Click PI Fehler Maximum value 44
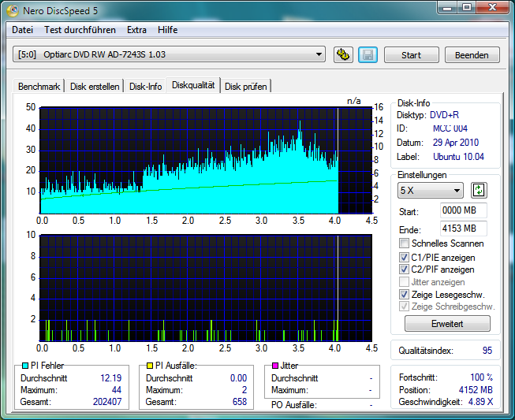Viewport: 515px width, 420px height. [x=117, y=390]
